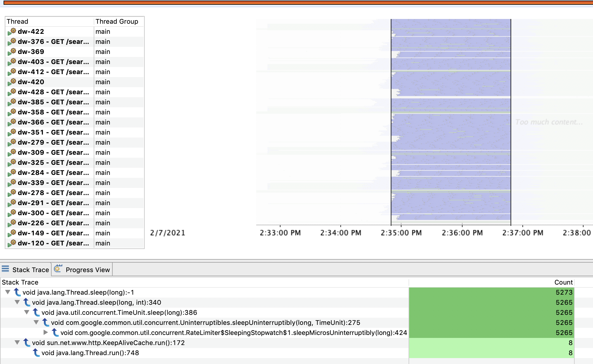Click the thread icon for dw-366

coord(12,122)
